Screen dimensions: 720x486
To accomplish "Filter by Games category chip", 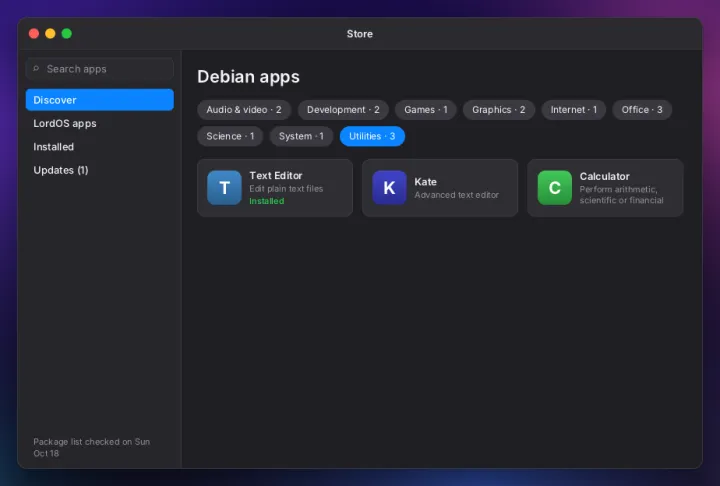I will pos(426,110).
